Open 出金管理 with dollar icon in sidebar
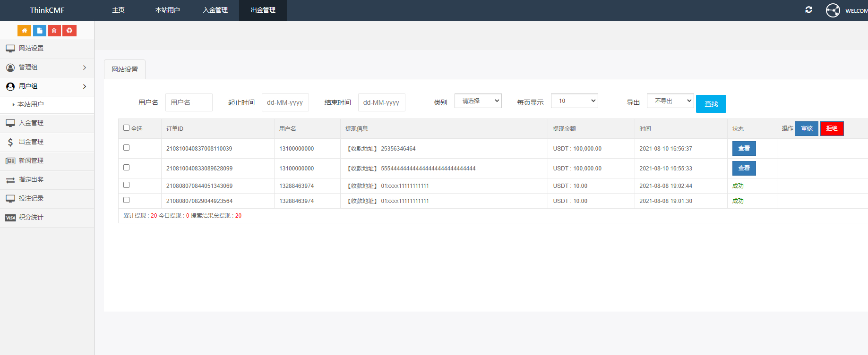The width and height of the screenshot is (868, 355). [x=31, y=142]
